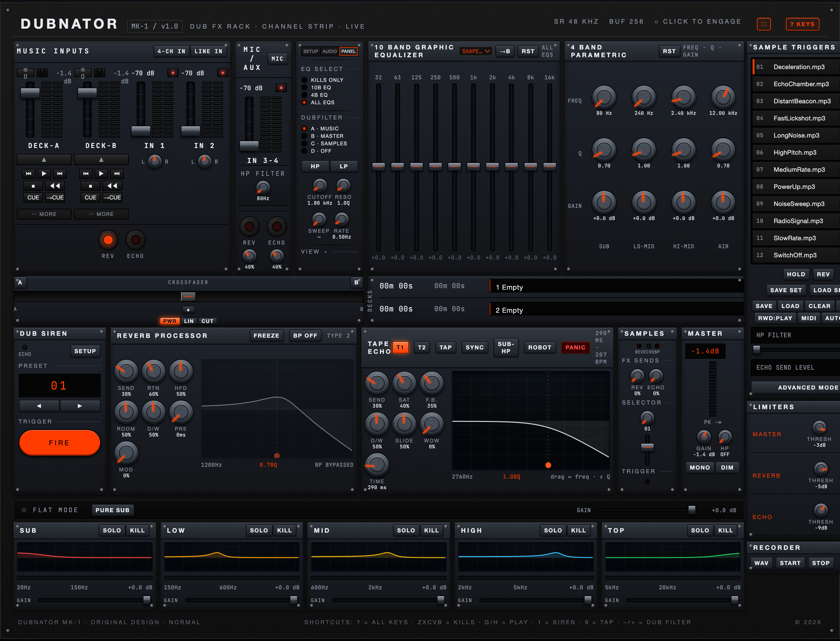Click the reverb SEND knob

coord(126,371)
